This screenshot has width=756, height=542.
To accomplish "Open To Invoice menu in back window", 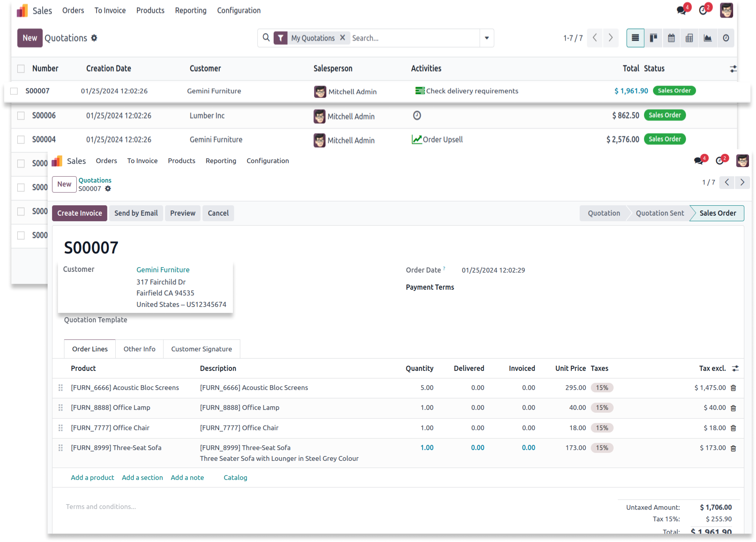I will pos(110,10).
